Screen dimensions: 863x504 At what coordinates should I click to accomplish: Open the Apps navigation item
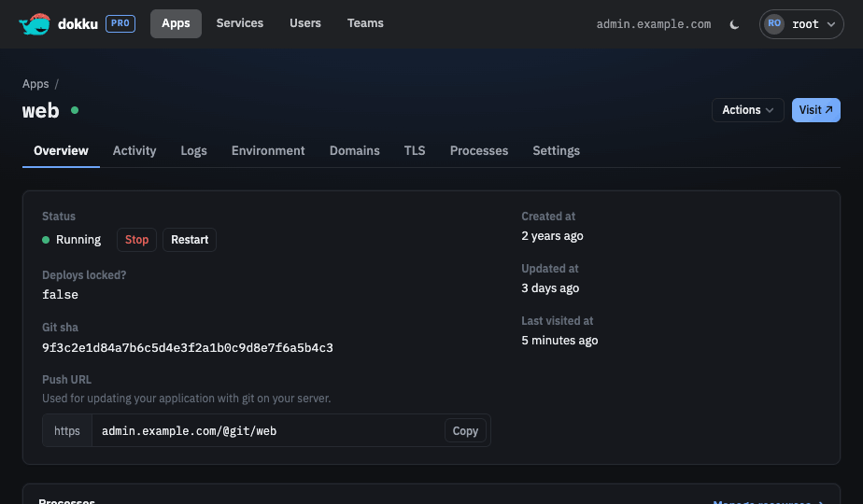pyautogui.click(x=176, y=23)
